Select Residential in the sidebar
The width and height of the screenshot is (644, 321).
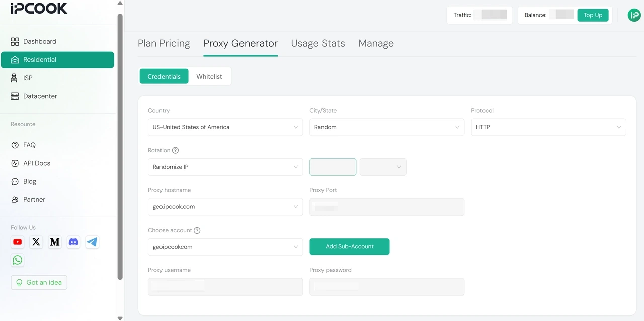click(x=57, y=60)
